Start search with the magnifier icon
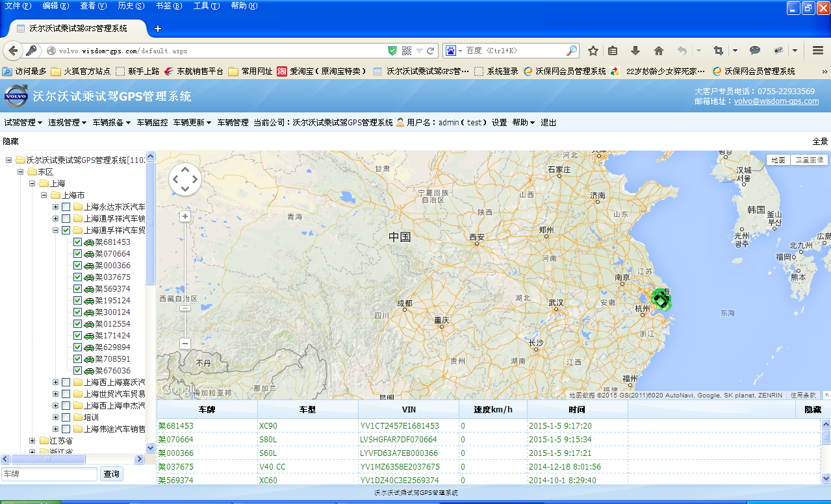Screen dimensions: 831x504 (x=572, y=51)
